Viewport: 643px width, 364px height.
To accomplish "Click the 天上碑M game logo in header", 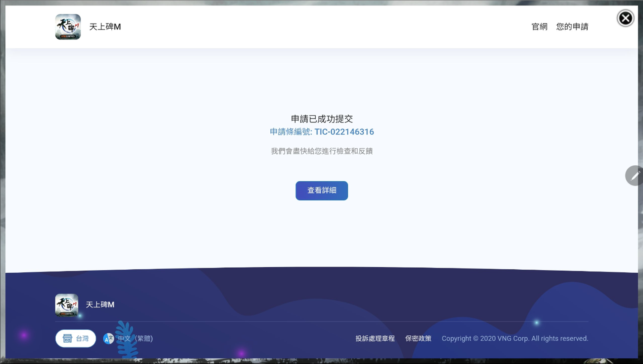I will (68, 27).
